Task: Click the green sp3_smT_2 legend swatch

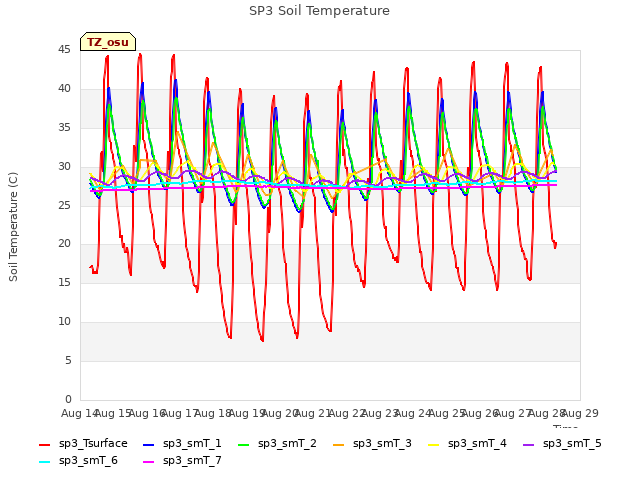Action: [244, 444]
